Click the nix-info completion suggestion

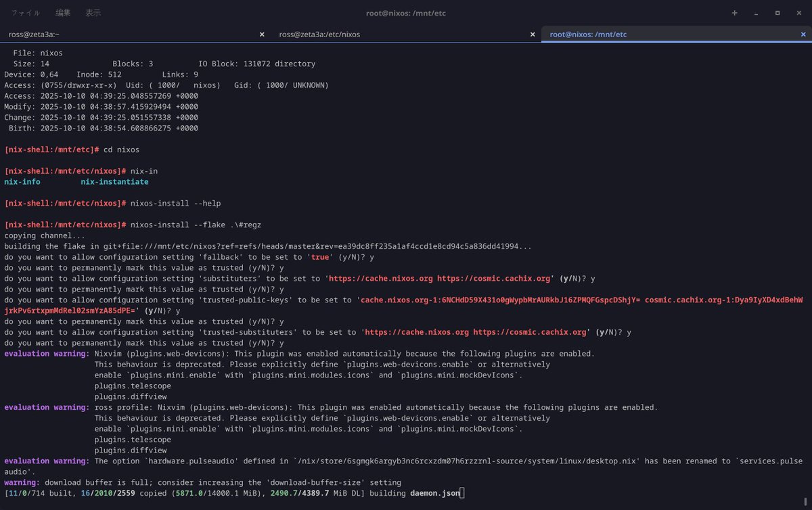[x=22, y=182]
